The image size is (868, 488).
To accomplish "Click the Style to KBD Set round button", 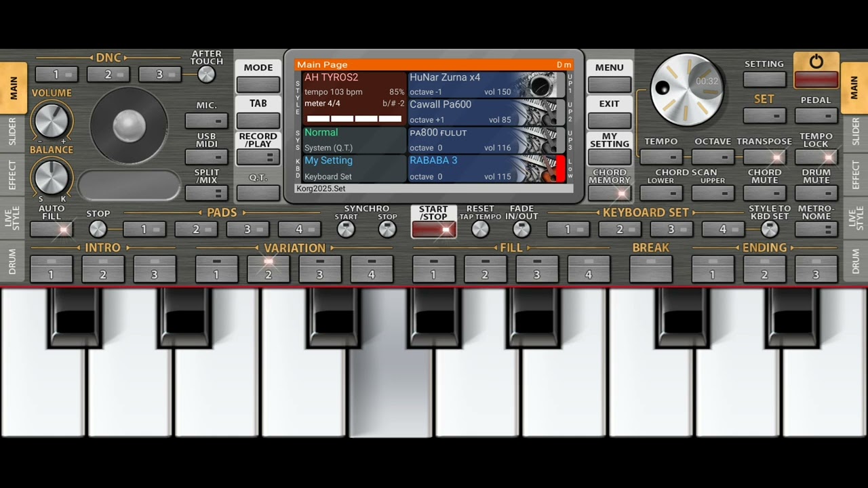I will tap(769, 229).
